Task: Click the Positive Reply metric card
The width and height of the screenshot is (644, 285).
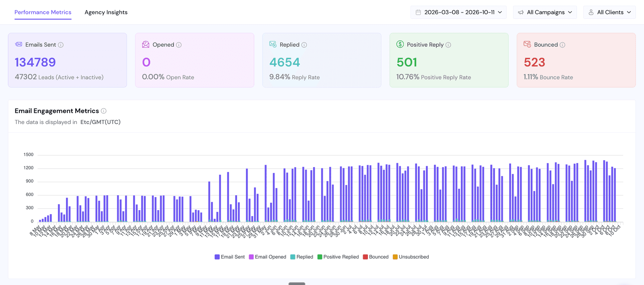Action: point(449,60)
